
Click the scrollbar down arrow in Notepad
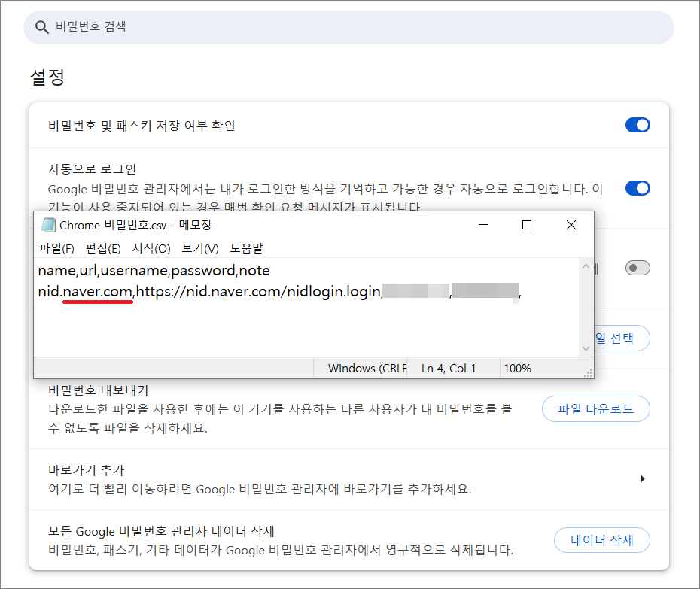coord(586,348)
